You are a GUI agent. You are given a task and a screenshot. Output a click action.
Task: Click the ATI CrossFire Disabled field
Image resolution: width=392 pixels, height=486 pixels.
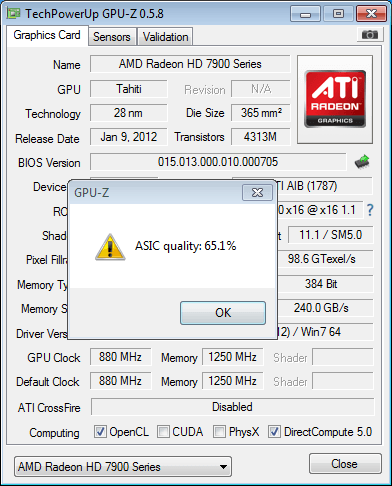pyautogui.click(x=232, y=407)
